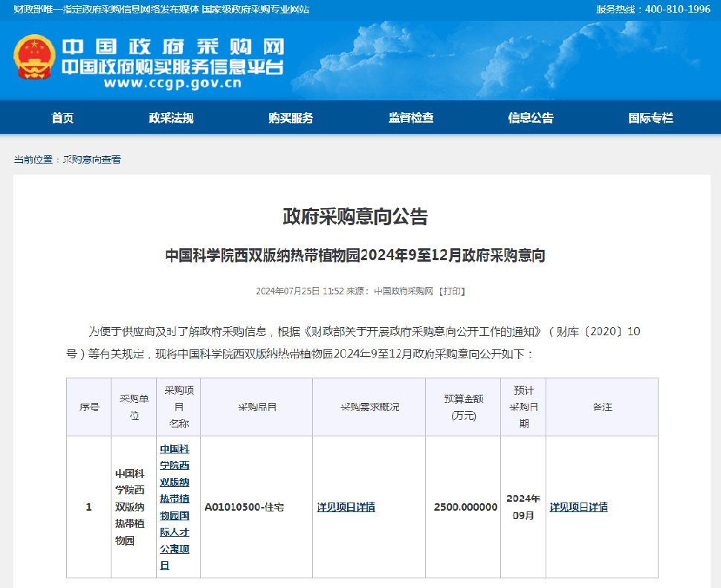
Task: Click the 打印 print link
Action: (452, 291)
